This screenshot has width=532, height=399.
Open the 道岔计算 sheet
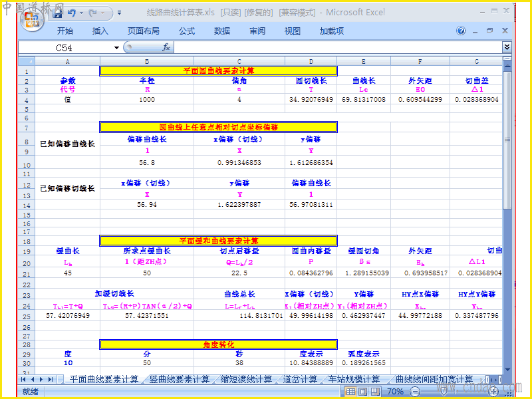click(x=300, y=379)
